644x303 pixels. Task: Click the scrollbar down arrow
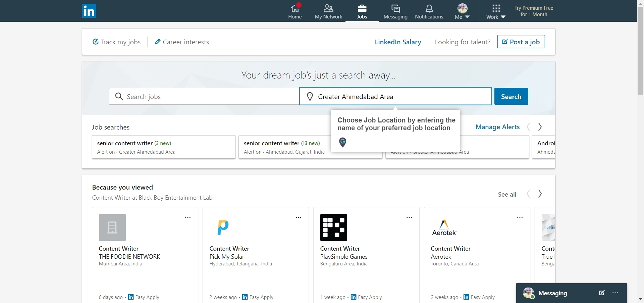[x=640, y=299]
